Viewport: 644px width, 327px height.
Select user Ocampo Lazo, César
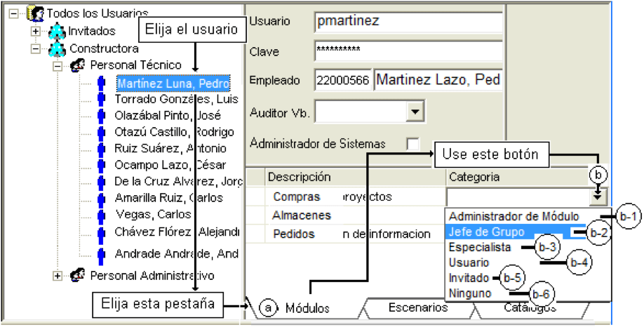pyautogui.click(x=170, y=165)
